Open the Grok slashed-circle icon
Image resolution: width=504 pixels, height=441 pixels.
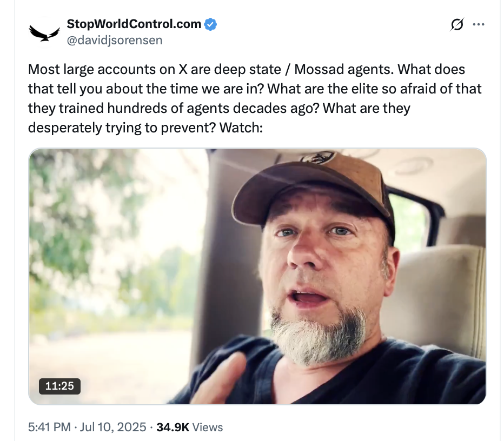click(x=456, y=25)
